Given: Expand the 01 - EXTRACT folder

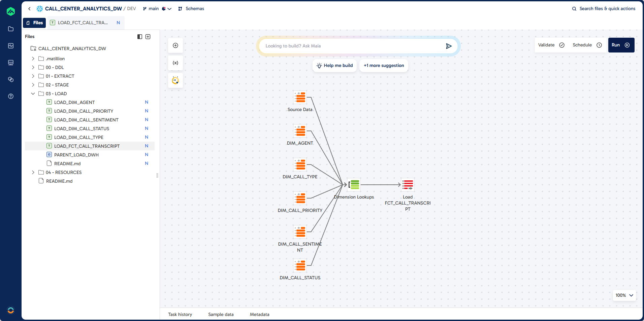Looking at the screenshot, I should click(33, 76).
